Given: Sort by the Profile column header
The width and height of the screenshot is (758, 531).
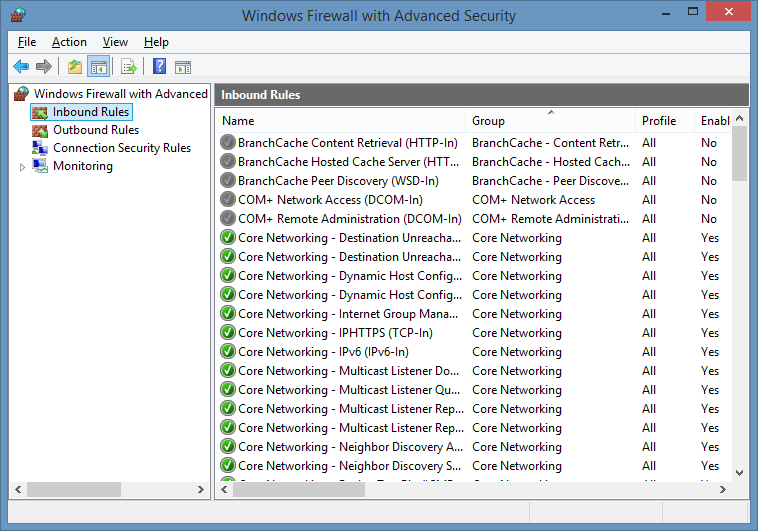Looking at the screenshot, I should click(665, 120).
